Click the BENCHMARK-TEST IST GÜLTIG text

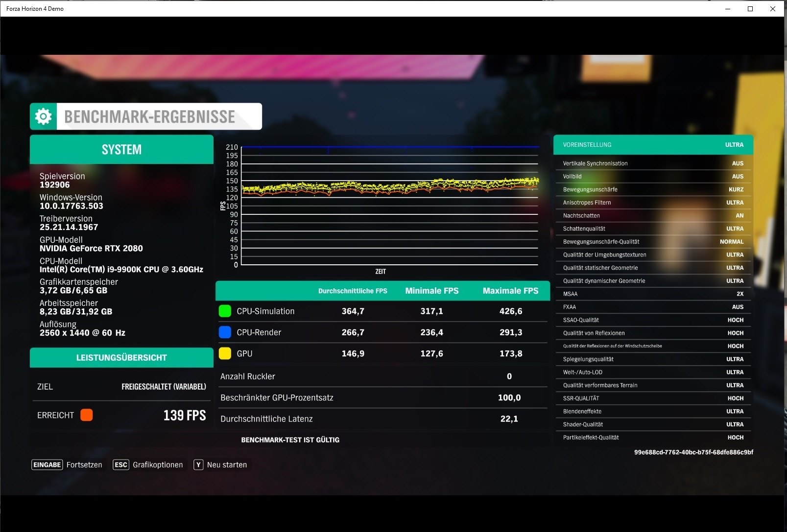tap(290, 440)
